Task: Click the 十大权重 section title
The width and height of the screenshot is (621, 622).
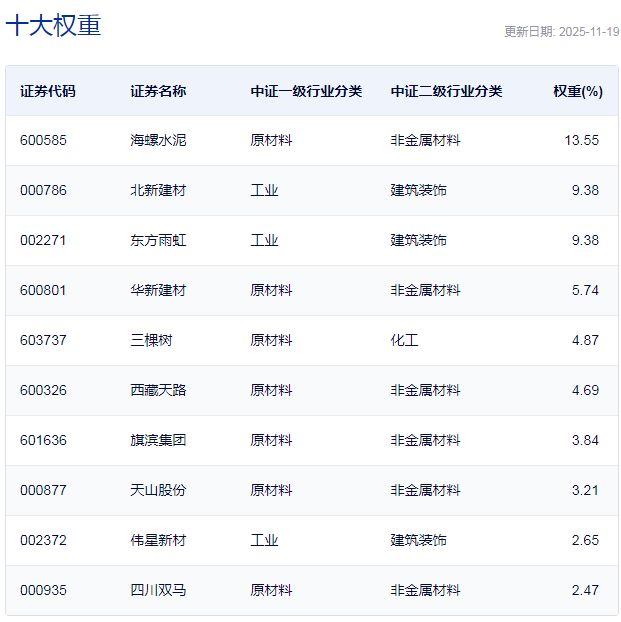Action: (54, 27)
